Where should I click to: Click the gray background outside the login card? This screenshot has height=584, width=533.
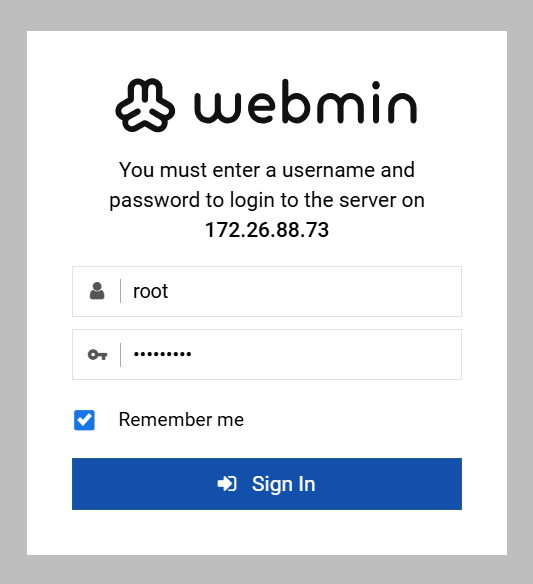click(x=267, y=15)
